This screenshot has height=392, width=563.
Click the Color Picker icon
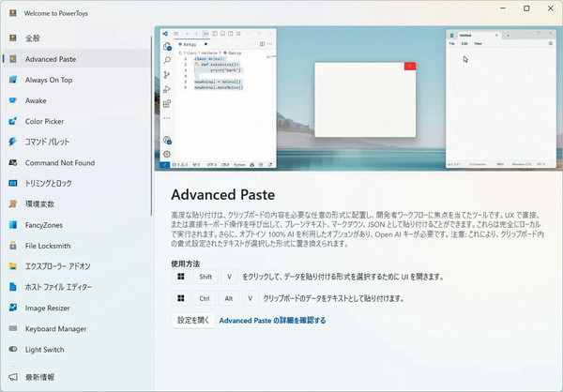click(13, 121)
